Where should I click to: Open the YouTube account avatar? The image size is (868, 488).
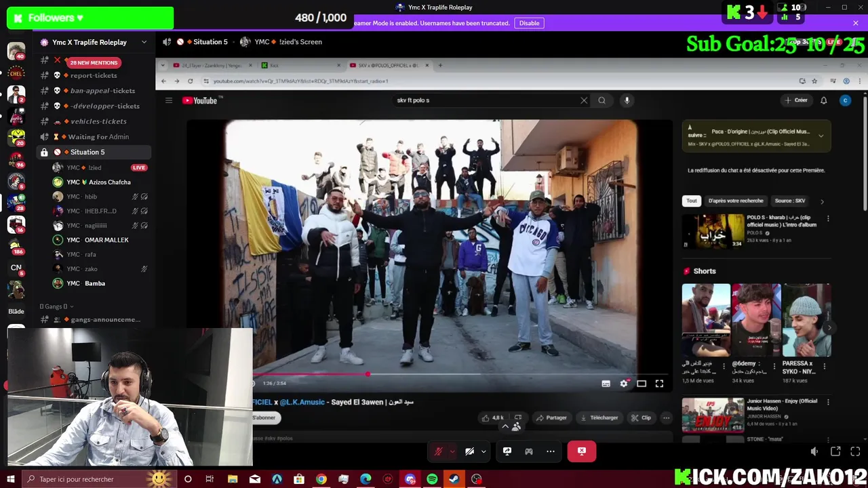coord(845,100)
